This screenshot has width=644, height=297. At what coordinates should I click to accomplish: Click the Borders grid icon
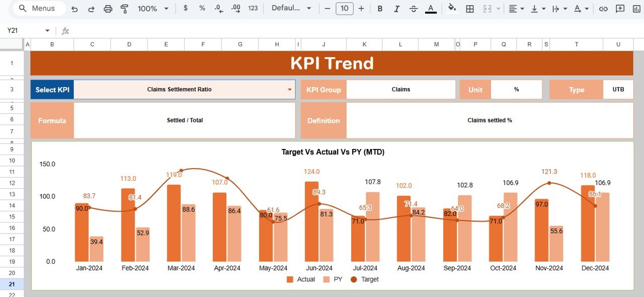click(x=469, y=9)
